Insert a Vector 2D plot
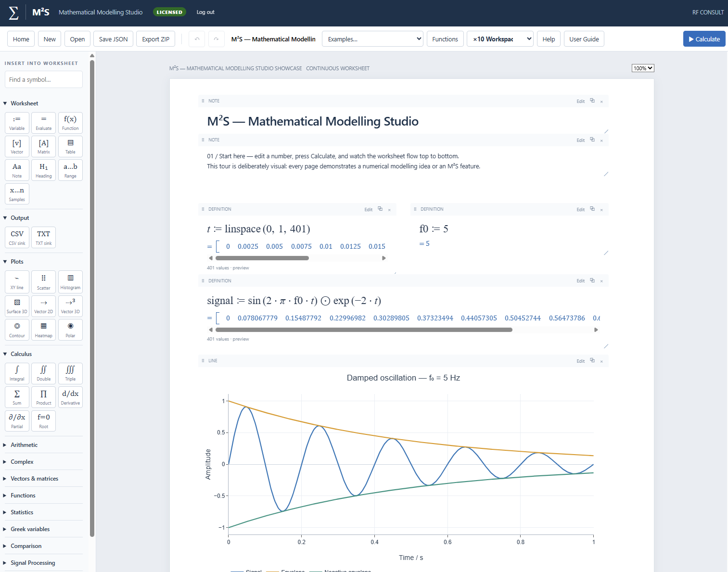This screenshot has height=572, width=728. (43, 306)
